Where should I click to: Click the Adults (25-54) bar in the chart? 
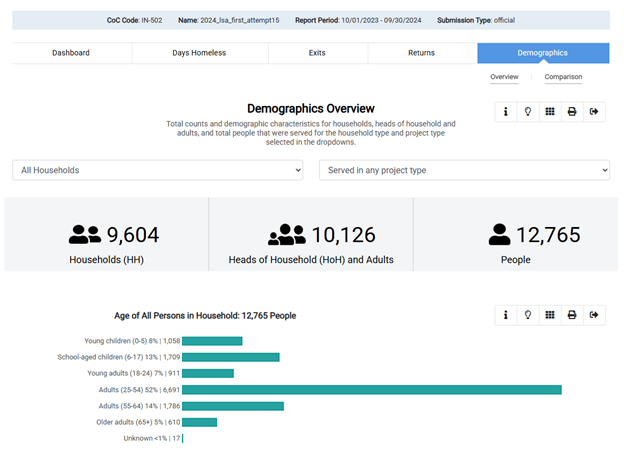(371, 389)
